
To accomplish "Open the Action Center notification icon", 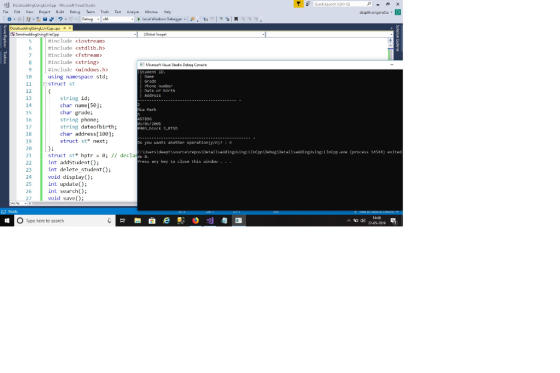I will click(394, 221).
